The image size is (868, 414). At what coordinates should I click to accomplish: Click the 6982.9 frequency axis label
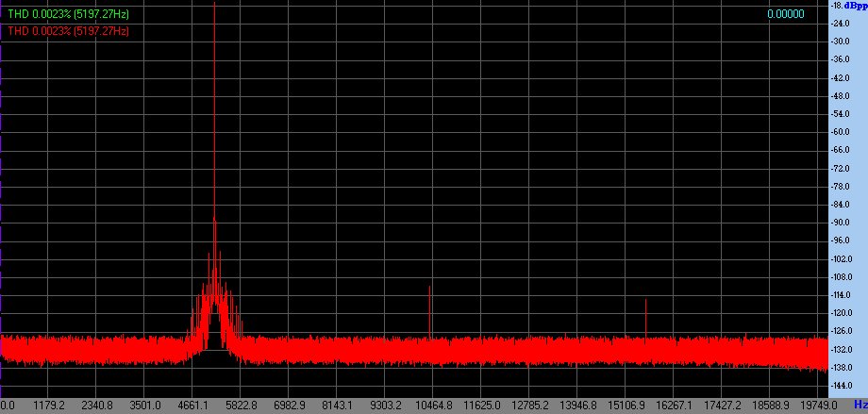click(290, 406)
